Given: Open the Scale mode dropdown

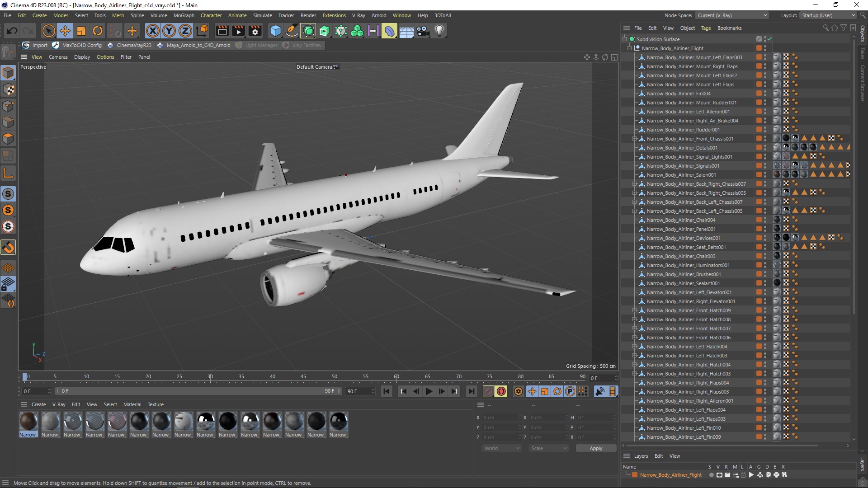Looking at the screenshot, I should (x=548, y=448).
